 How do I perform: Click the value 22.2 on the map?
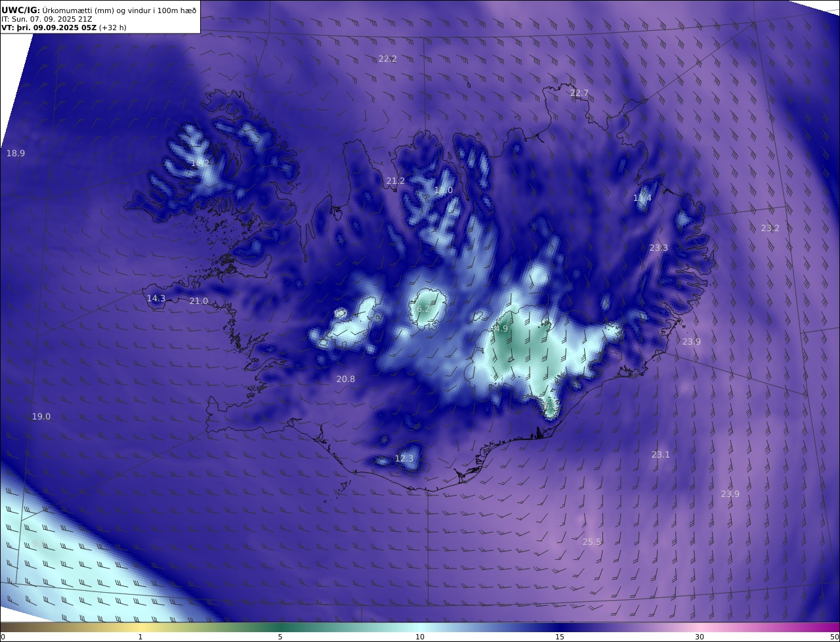point(388,59)
